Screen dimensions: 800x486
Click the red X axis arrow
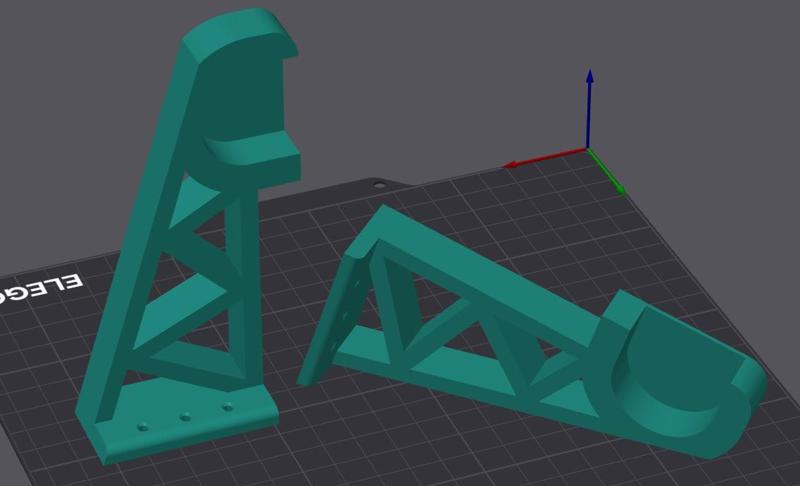point(545,157)
